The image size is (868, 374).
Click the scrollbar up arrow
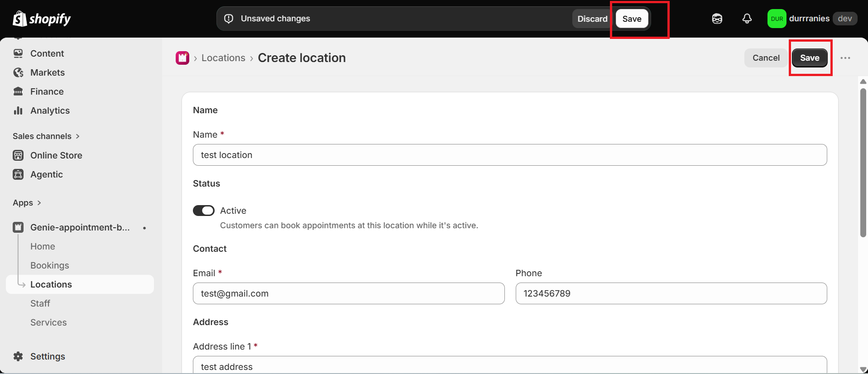(x=863, y=82)
